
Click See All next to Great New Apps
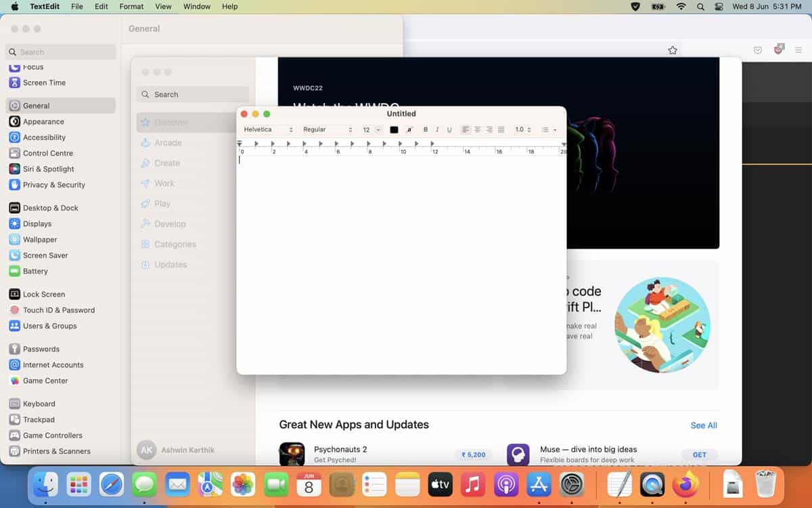click(703, 425)
